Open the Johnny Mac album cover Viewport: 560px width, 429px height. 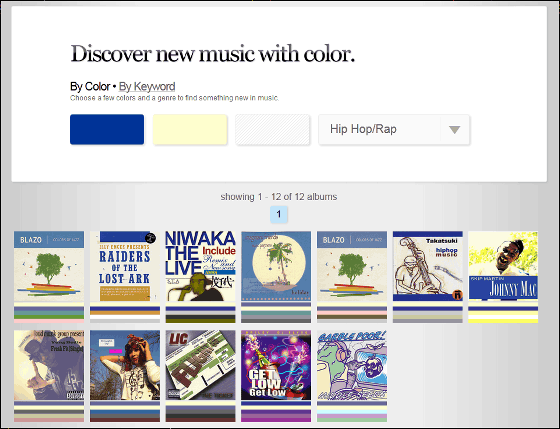(503, 266)
